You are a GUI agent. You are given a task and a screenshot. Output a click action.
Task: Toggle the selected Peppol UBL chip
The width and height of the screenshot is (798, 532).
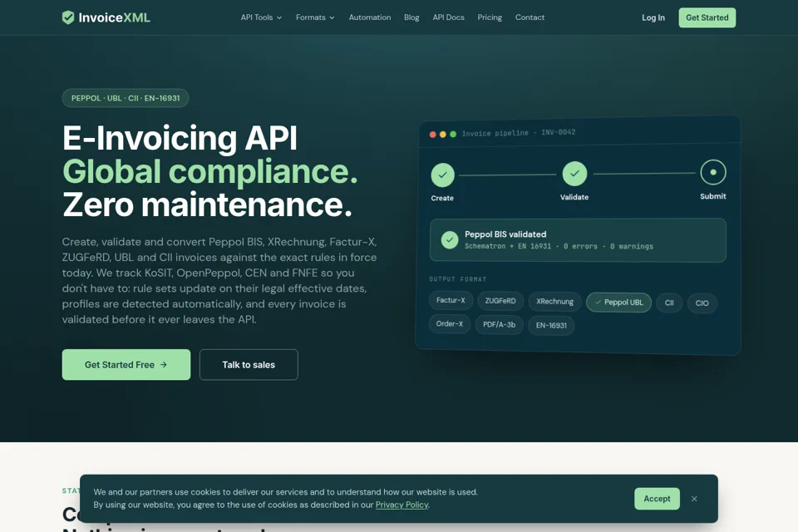[x=618, y=303]
